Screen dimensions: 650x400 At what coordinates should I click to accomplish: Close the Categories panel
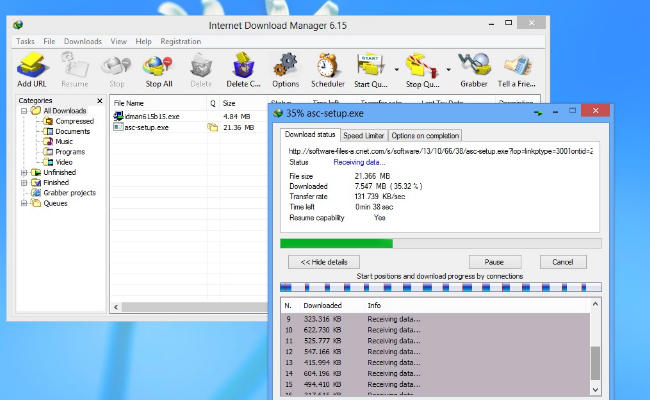pos(99,101)
